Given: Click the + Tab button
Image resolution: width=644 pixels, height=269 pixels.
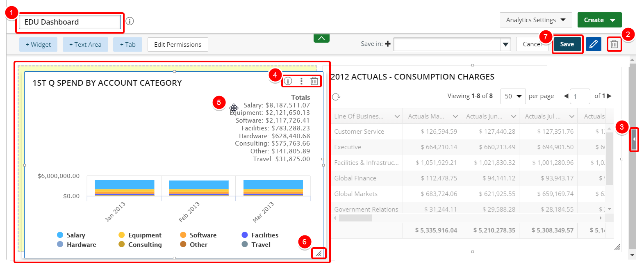Looking at the screenshot, I should coord(127,44).
